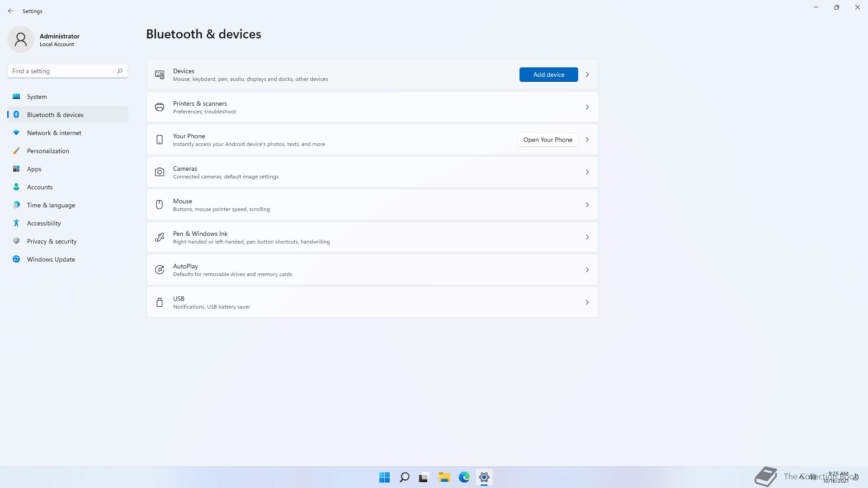Open File Explorer from the taskbar

point(444,477)
